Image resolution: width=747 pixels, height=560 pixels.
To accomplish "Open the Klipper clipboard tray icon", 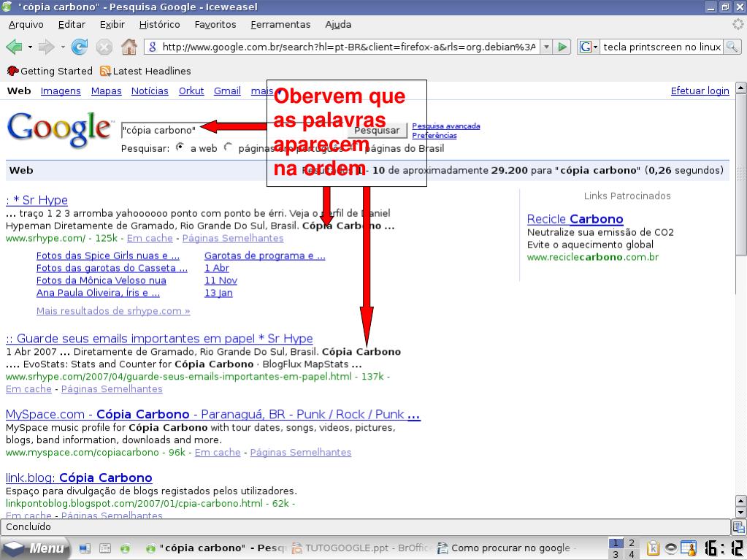I will [x=653, y=548].
